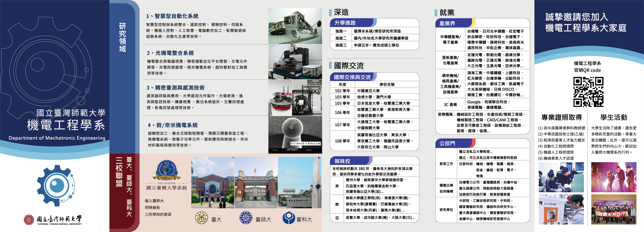The image size is (644, 232).
Task: Click the 國立臺灣大學系統 title
Action: [x=166, y=188]
